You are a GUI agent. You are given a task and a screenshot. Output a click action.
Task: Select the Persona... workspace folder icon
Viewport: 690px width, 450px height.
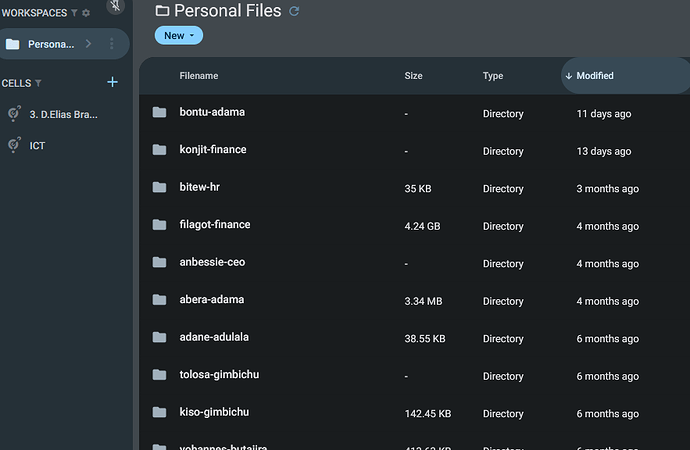(13, 44)
